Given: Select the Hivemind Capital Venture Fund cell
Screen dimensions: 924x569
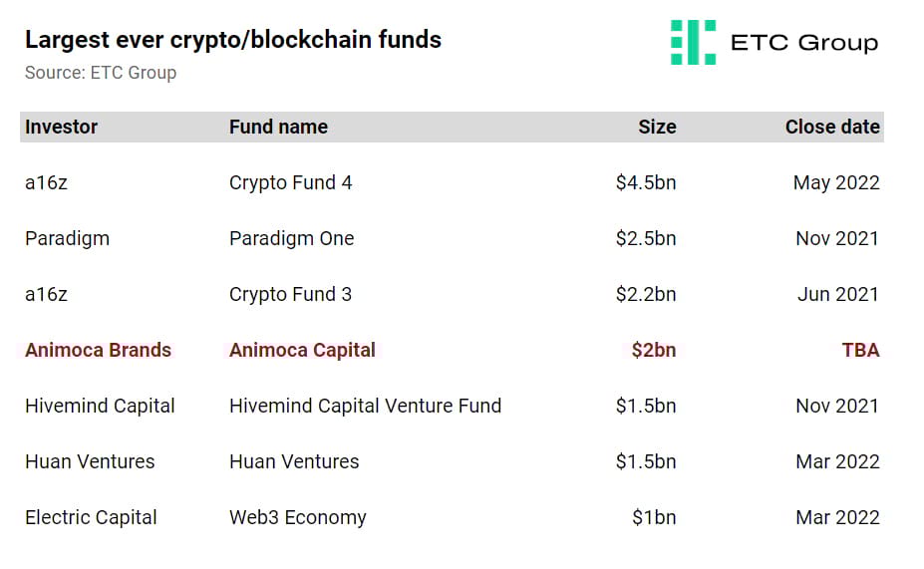Looking at the screenshot, I should [x=366, y=406].
